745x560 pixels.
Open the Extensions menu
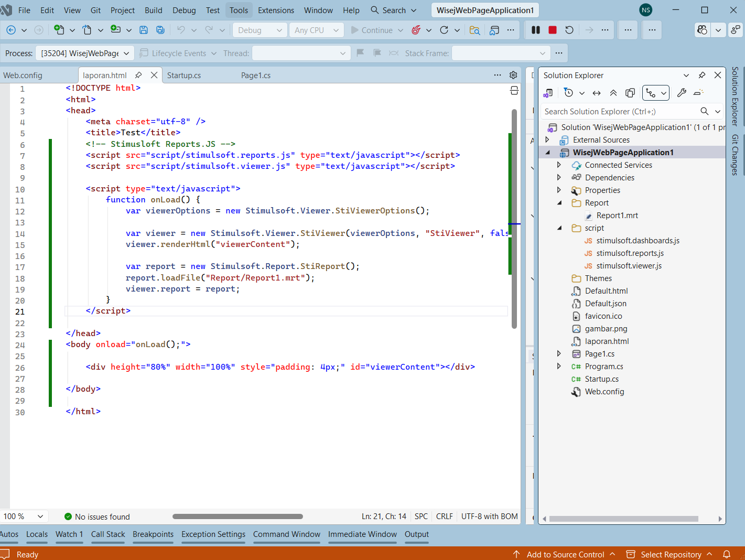(276, 10)
